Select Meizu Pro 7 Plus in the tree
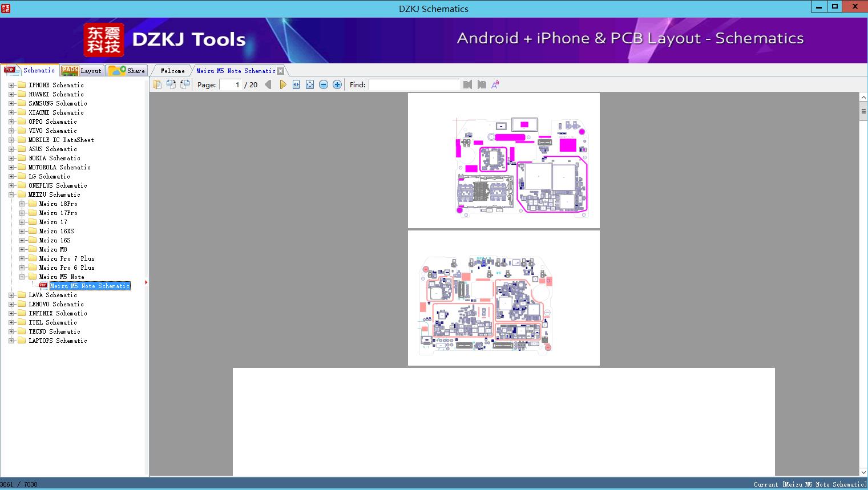Viewport: 868px width, 490px height. coord(67,258)
